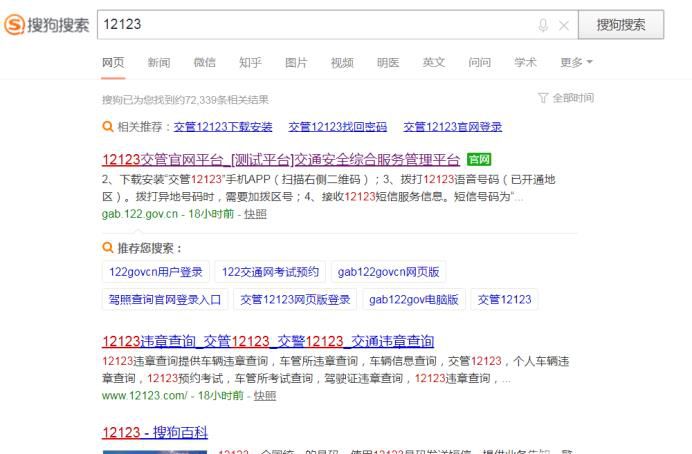Click the Sogou logo icon

[16, 25]
